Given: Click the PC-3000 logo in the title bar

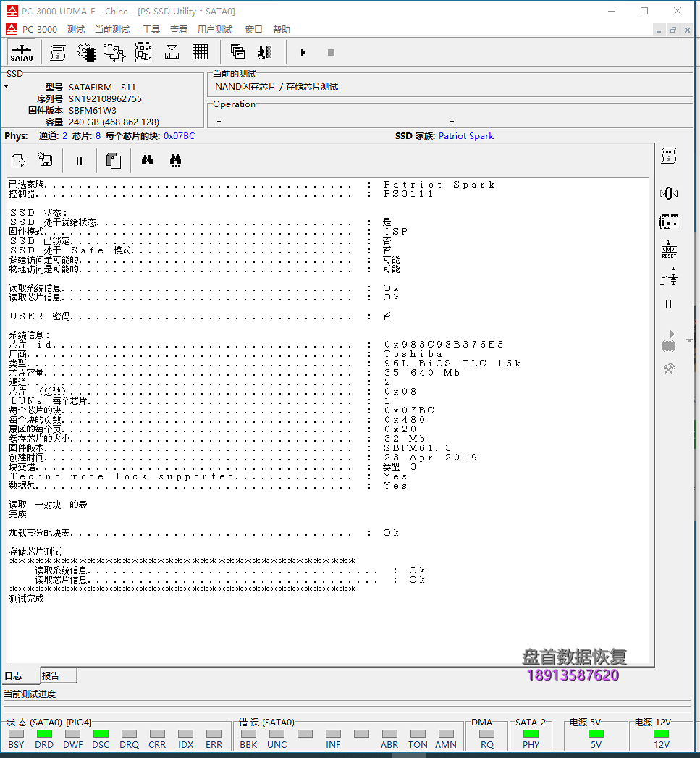Looking at the screenshot, I should (12, 11).
